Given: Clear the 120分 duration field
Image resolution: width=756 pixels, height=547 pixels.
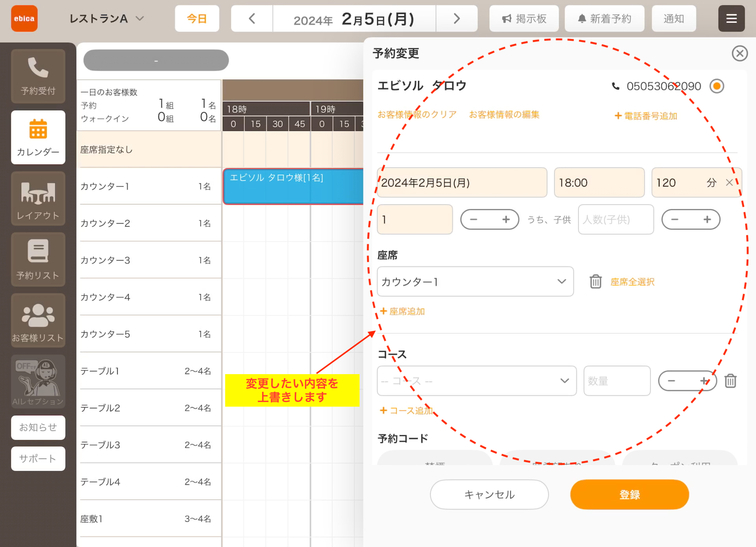Looking at the screenshot, I should (729, 182).
